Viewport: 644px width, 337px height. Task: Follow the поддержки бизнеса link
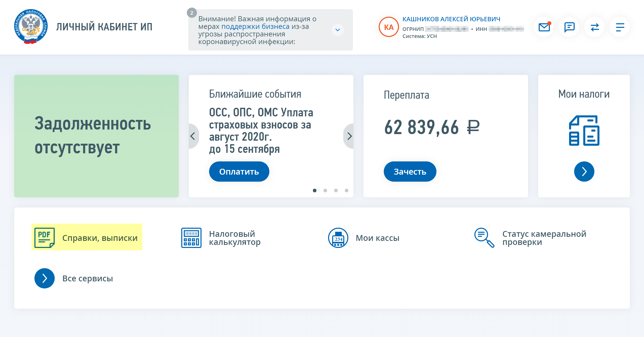pos(255,26)
